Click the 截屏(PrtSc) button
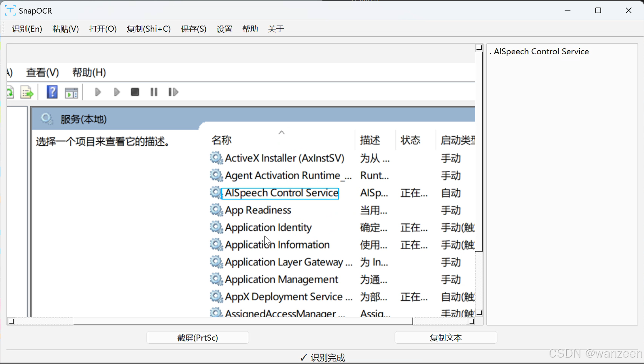644x364 pixels. pyautogui.click(x=198, y=338)
